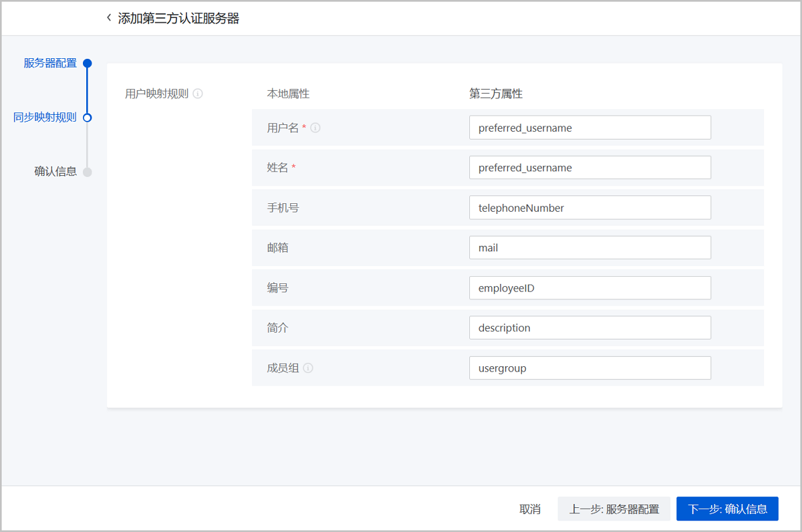
Task: Click the 第三方属性 column header
Action: click(x=496, y=94)
